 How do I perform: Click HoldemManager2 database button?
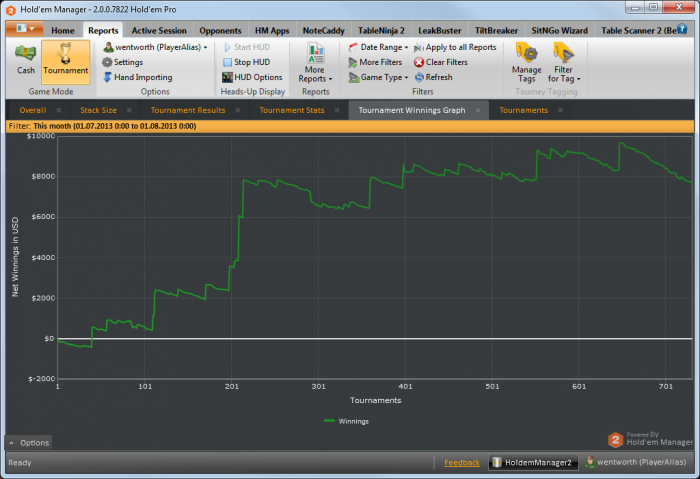click(x=533, y=462)
